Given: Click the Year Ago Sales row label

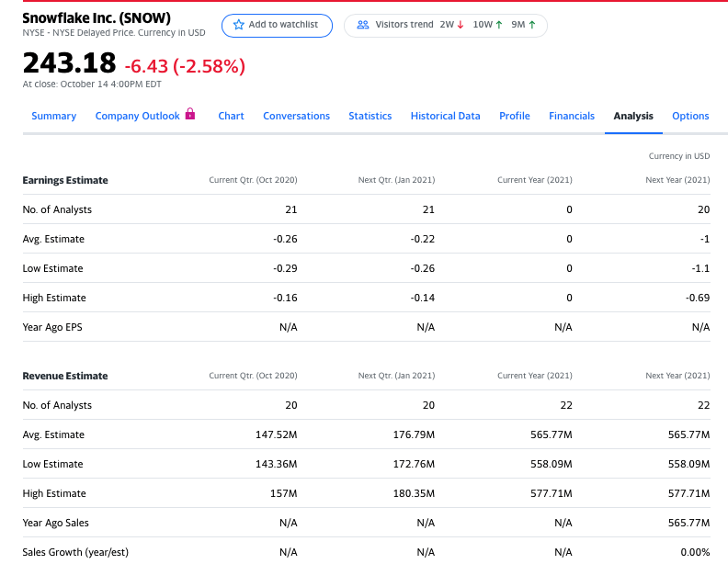Looking at the screenshot, I should click(56, 523).
